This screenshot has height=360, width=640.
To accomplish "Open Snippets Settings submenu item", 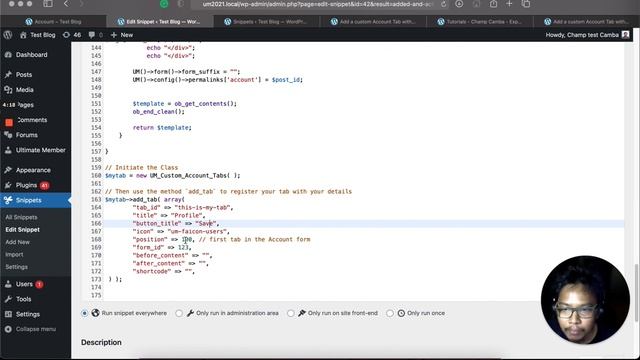I will click(x=17, y=267).
